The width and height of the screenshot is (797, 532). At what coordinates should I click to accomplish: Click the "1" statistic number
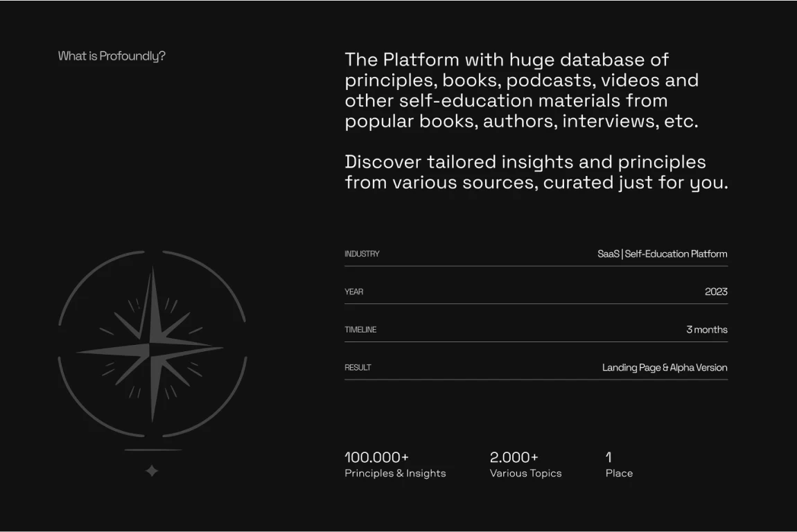pyautogui.click(x=608, y=457)
